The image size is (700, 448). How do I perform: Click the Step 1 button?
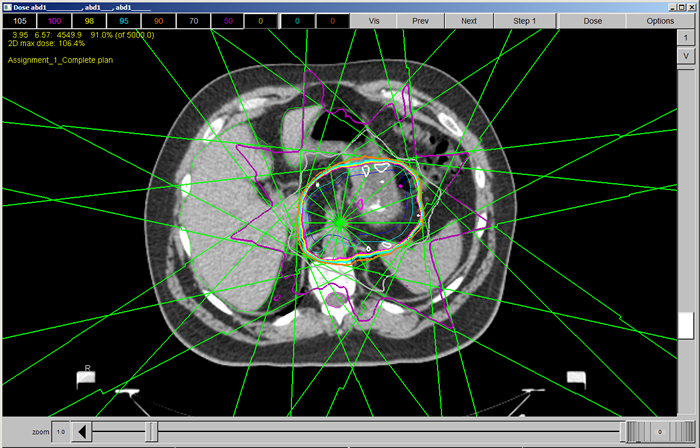pos(524,20)
